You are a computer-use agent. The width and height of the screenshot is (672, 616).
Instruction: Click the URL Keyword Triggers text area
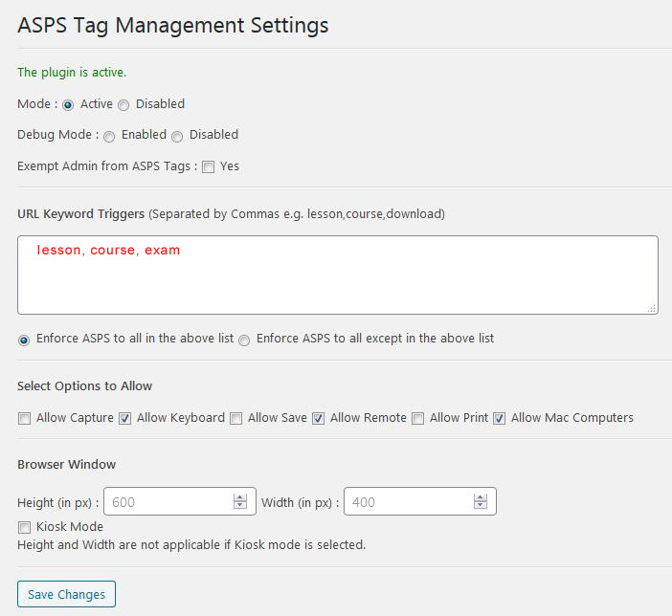[x=338, y=275]
